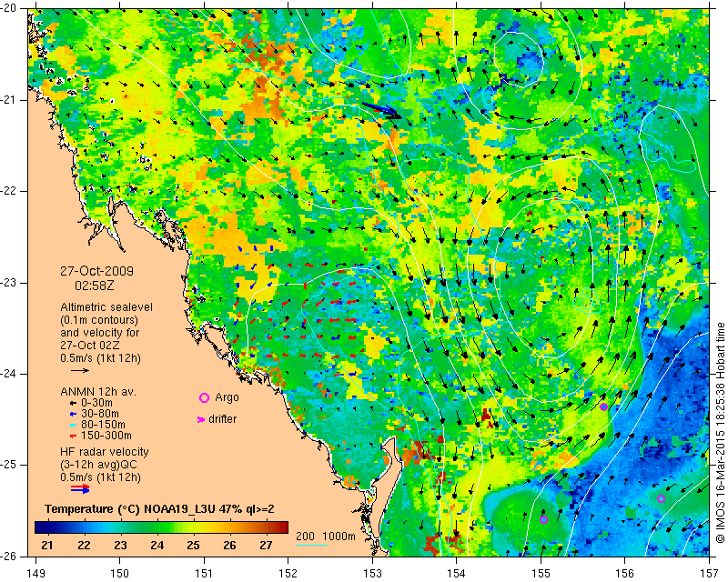Screen dimensions: 728x582
Task: Select the cyan 80-150m ANMN arrow symbol
Action: (73, 425)
